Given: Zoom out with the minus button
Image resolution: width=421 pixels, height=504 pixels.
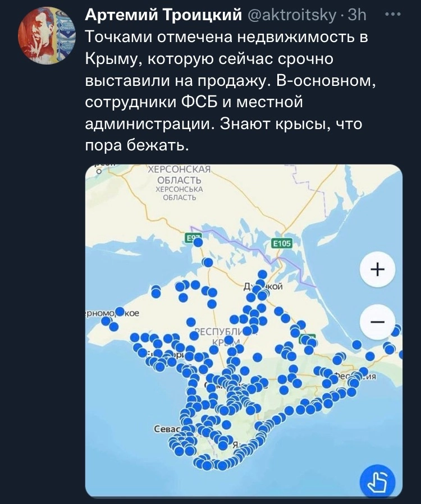Looking at the screenshot, I should (x=378, y=322).
